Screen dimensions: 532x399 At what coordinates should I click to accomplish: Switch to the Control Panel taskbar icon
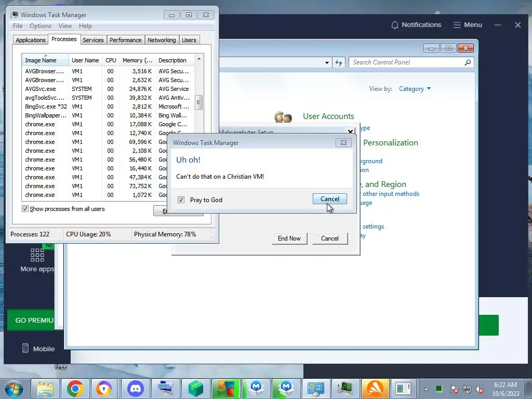[x=315, y=389]
